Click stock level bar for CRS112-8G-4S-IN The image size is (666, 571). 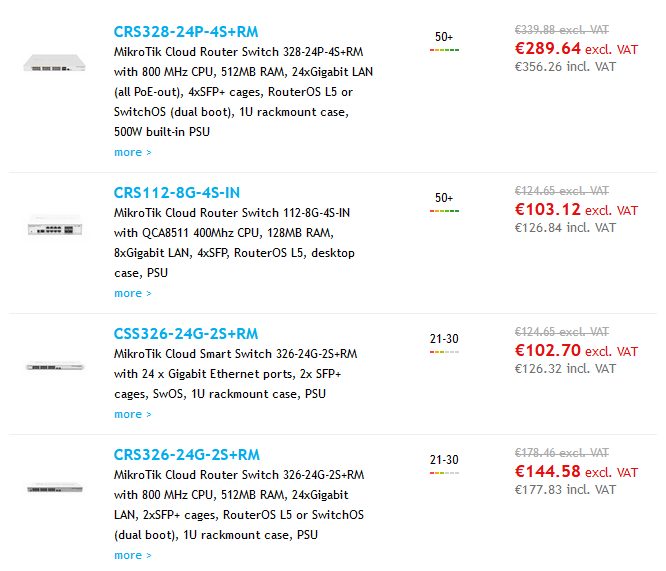[444, 211]
